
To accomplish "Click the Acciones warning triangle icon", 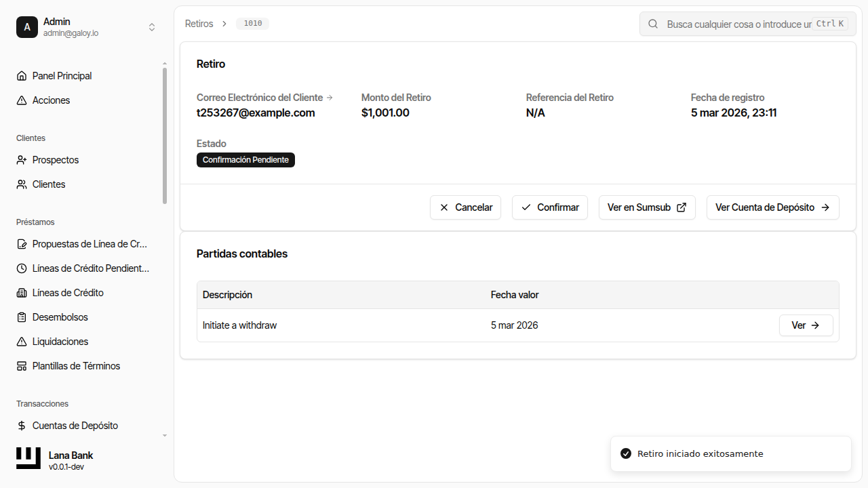I will tap(22, 100).
